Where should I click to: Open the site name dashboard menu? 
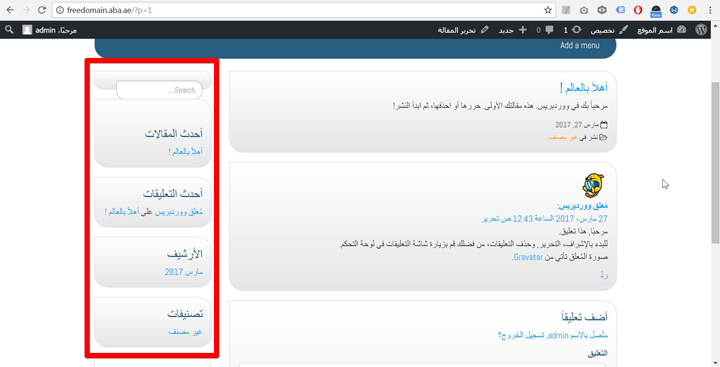[662, 30]
